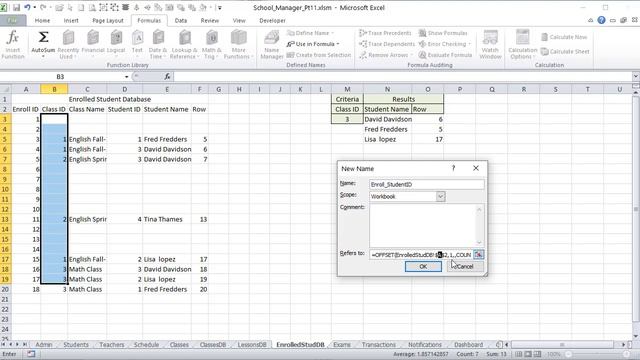Open Financial functions library

(93, 45)
